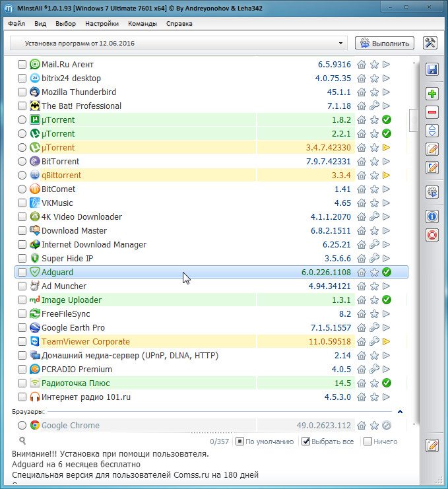Open the Установка программ profile dropdown

point(179,43)
